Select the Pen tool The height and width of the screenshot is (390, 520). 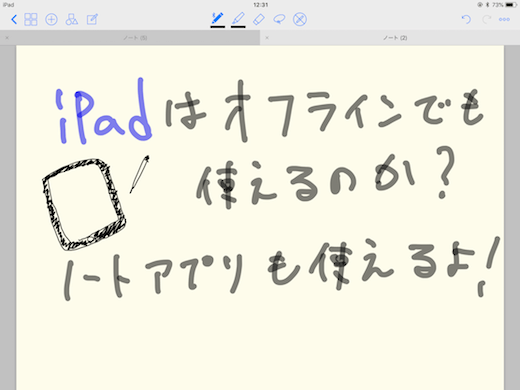coord(217,18)
